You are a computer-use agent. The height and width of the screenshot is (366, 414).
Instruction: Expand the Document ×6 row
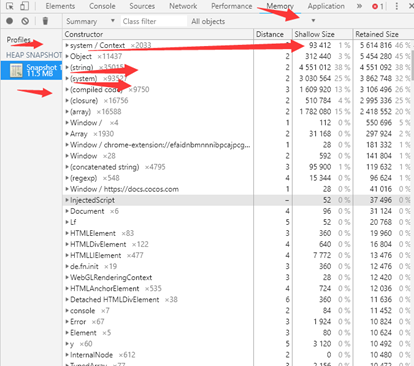[x=67, y=211]
